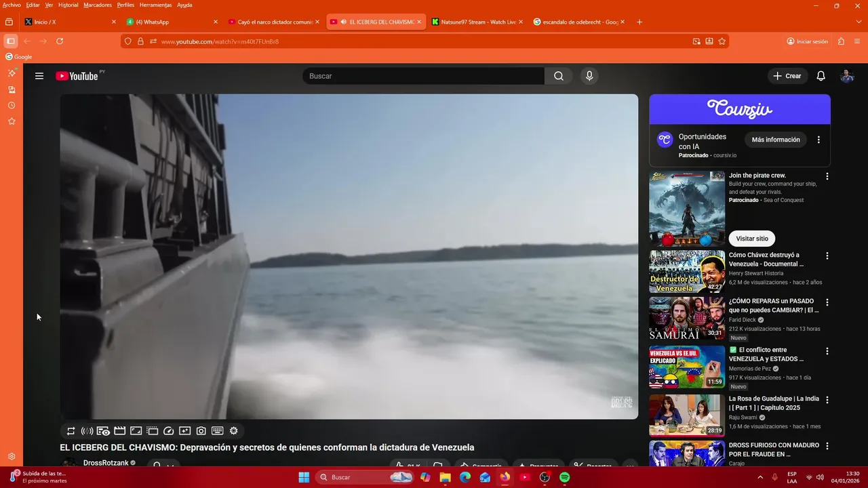Open the DrossRotzank channel name

106,463
